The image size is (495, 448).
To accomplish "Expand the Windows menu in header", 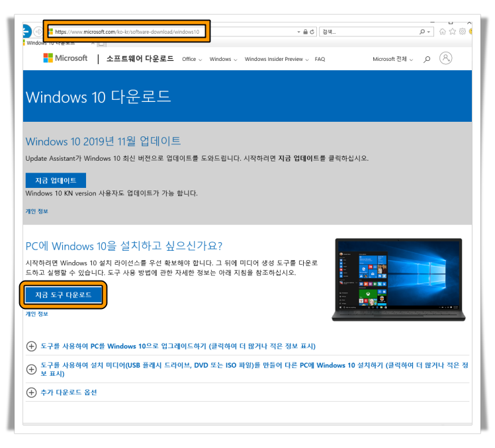I will point(223,59).
